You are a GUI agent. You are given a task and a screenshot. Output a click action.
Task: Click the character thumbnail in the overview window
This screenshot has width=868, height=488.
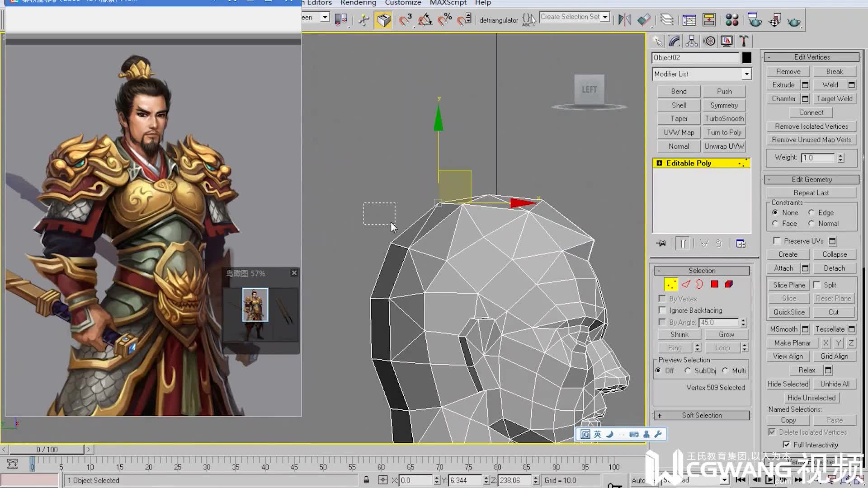point(255,305)
